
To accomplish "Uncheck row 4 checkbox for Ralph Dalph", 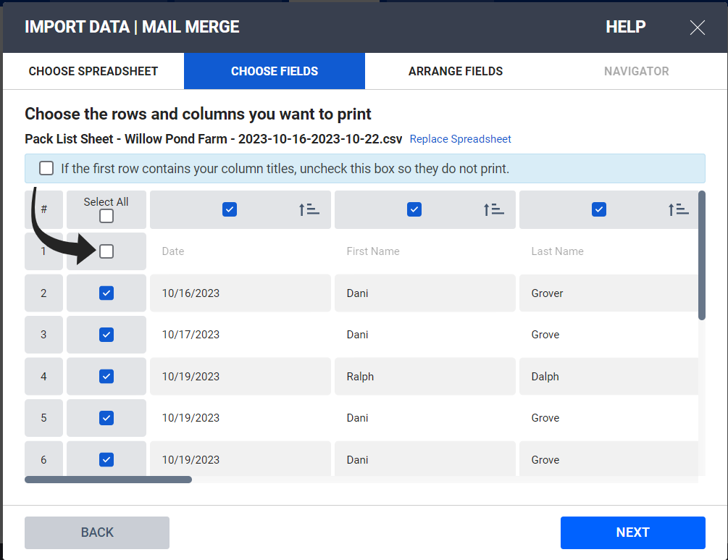I will tap(106, 376).
